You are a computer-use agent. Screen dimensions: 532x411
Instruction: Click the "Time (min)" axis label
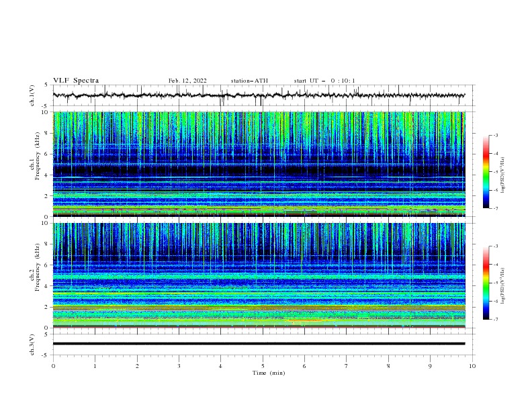pos(269,373)
